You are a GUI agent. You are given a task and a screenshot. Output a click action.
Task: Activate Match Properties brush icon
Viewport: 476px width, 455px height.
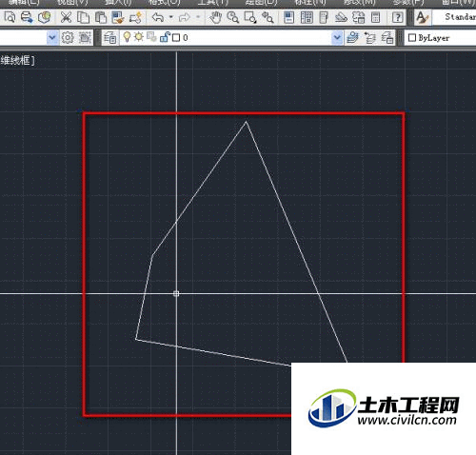pyautogui.click(x=118, y=17)
